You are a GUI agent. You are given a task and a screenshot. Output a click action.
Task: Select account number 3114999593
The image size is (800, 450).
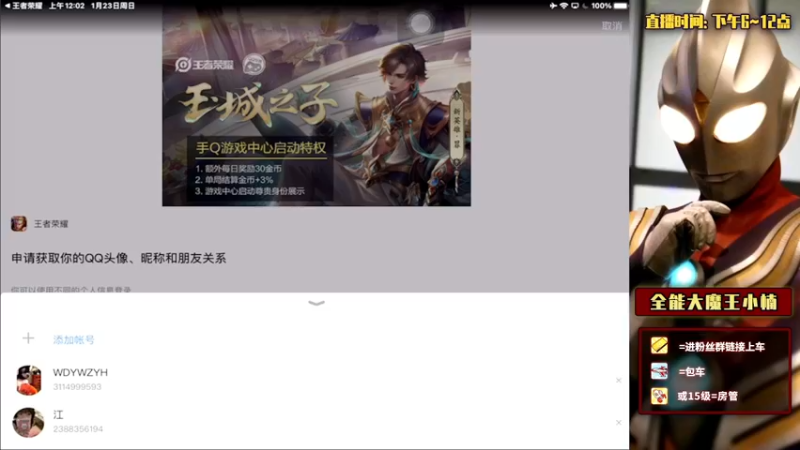point(77,387)
